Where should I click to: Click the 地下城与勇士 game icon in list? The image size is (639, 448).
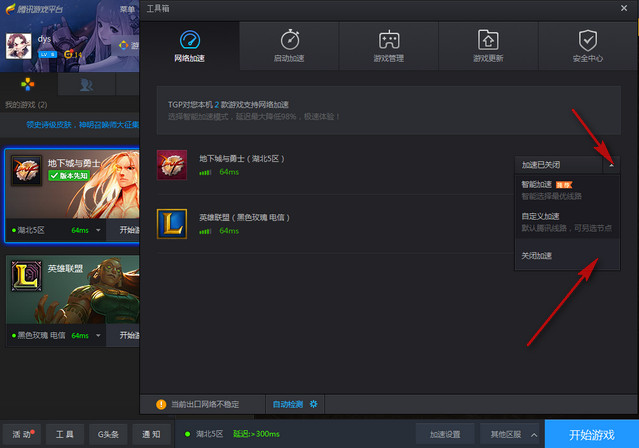tap(172, 165)
